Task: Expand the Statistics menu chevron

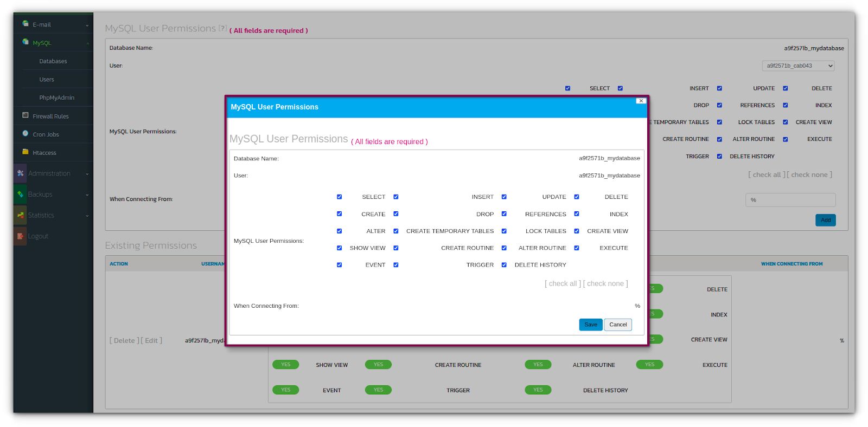Action: [x=87, y=216]
